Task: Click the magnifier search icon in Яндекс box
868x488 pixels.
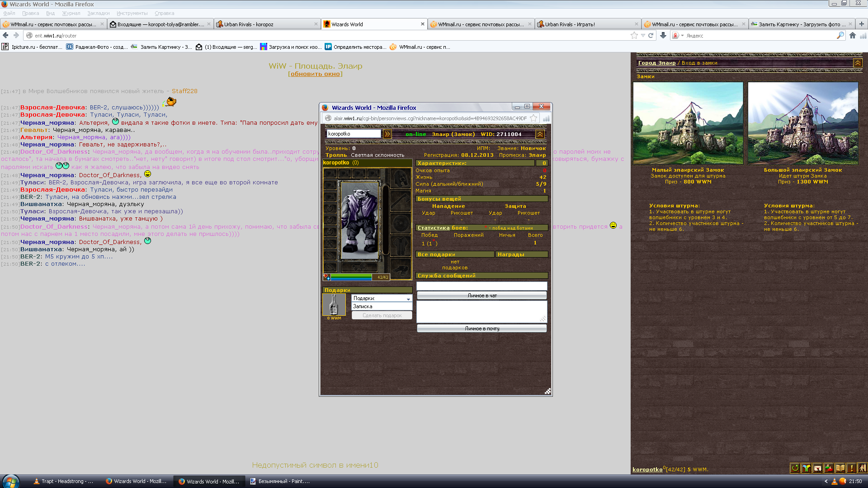Action: 840,35
